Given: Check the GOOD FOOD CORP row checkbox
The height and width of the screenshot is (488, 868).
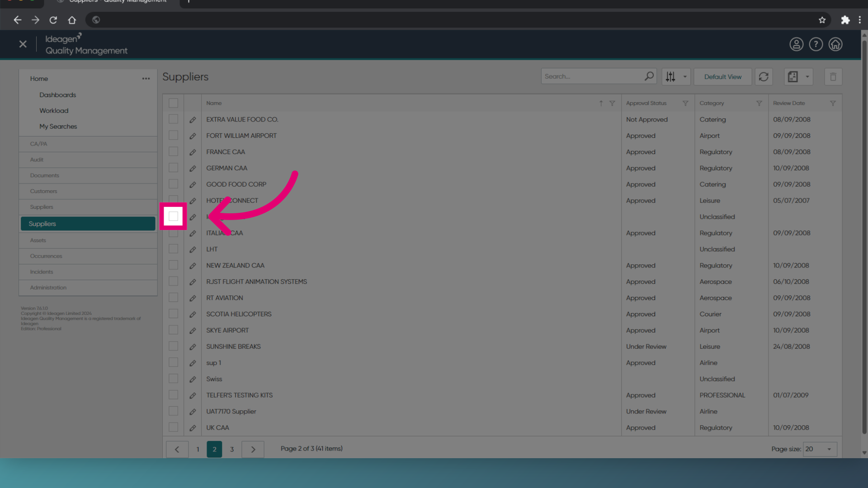Looking at the screenshot, I should (x=173, y=184).
